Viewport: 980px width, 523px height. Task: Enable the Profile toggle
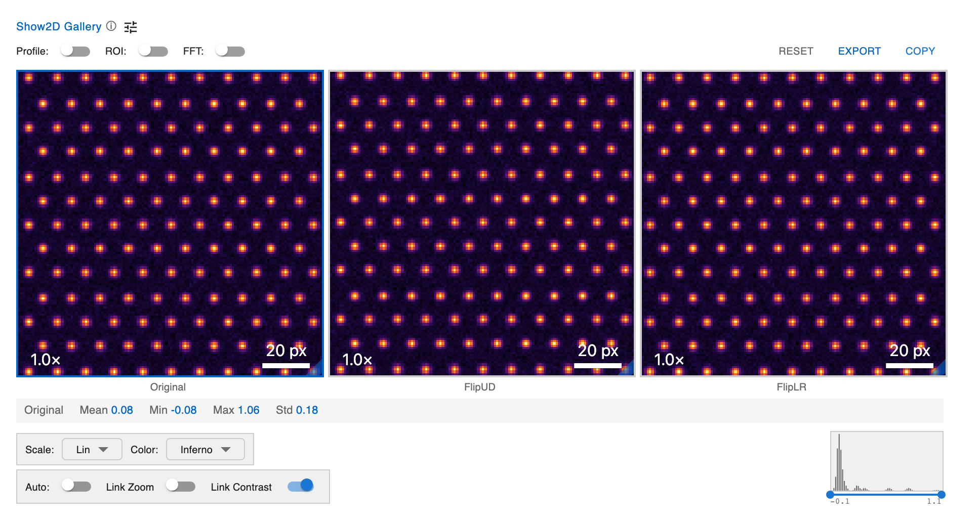pyautogui.click(x=75, y=51)
